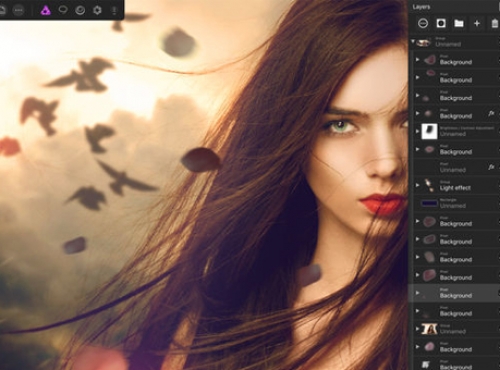Select the Rectangle Unnamed layer

(x=455, y=203)
